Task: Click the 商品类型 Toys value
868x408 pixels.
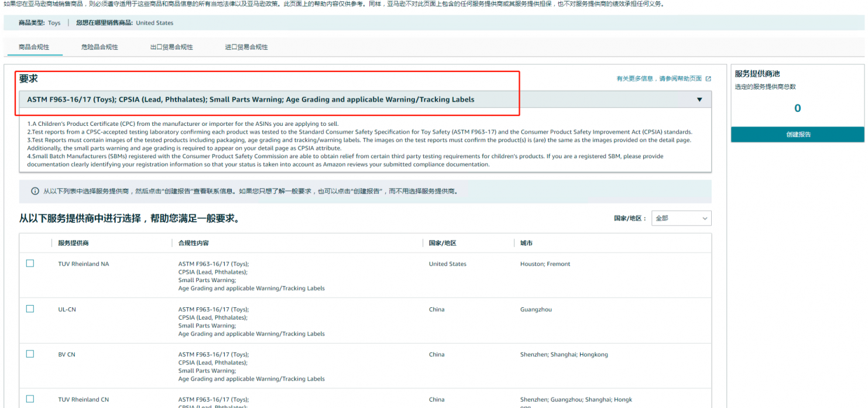Action: (x=54, y=23)
